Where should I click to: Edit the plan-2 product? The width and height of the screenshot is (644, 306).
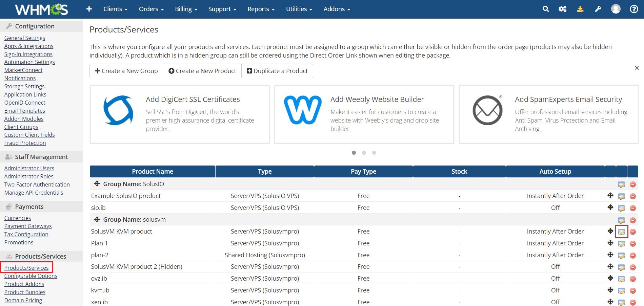tap(621, 256)
